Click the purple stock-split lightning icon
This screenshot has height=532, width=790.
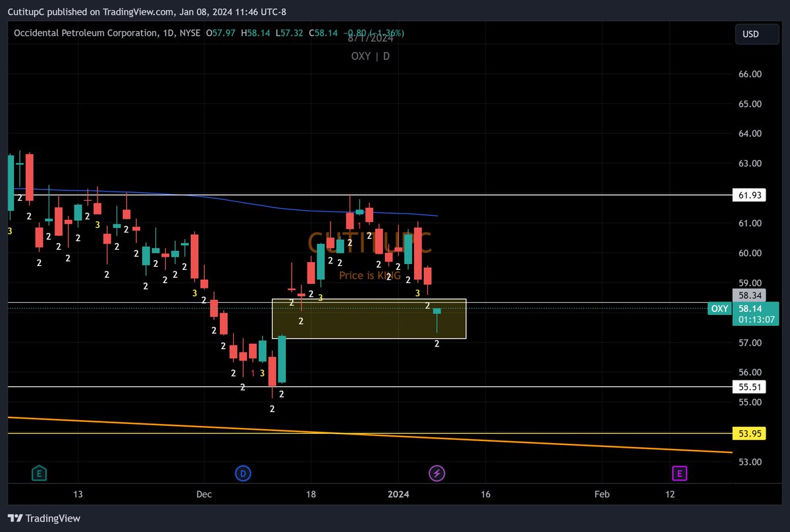tap(436, 473)
